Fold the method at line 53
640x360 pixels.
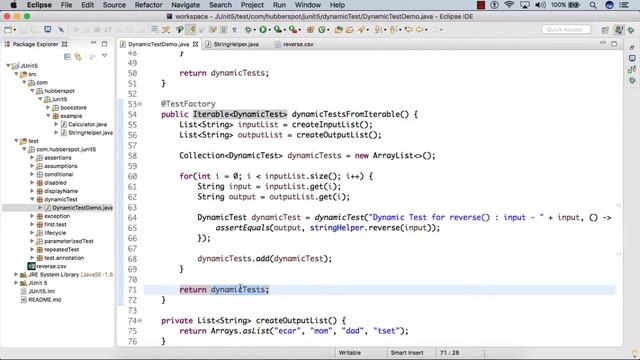140,104
